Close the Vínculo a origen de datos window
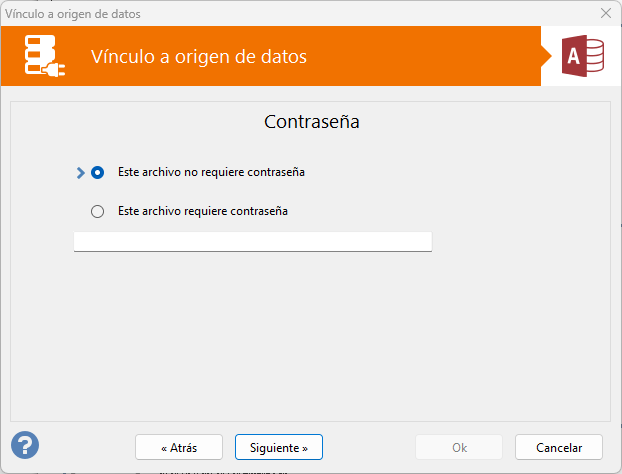Screen dimensions: 622x474 coord(605,14)
